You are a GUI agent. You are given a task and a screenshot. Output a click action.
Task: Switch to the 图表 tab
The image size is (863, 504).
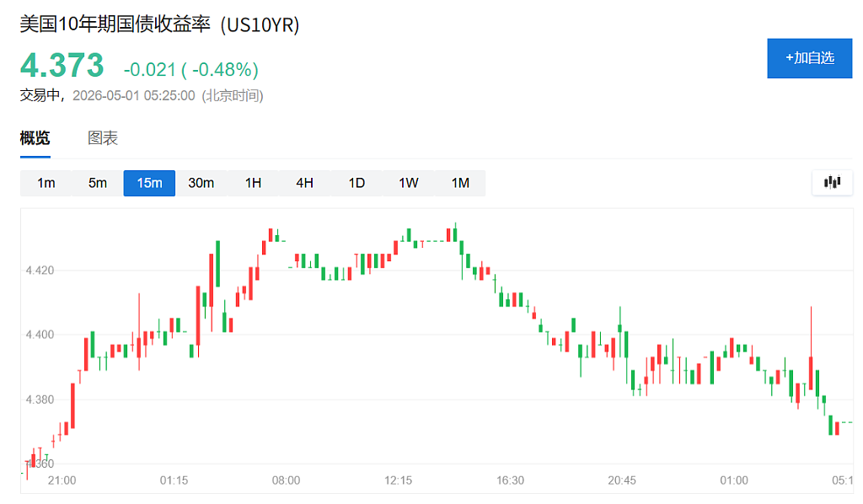point(103,138)
